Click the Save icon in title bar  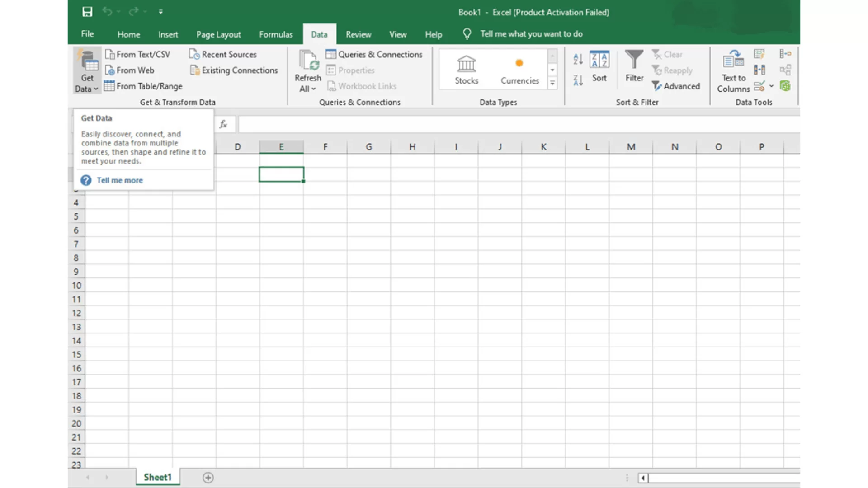click(x=87, y=12)
